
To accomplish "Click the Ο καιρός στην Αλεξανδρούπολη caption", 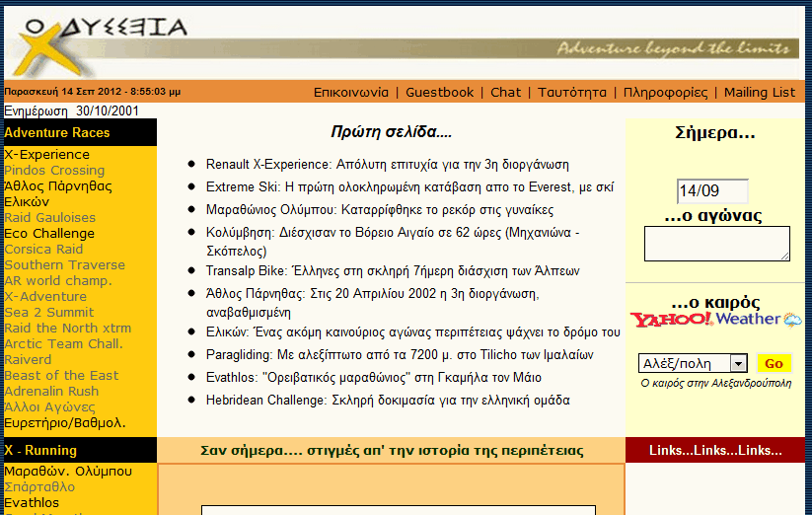I will click(715, 383).
